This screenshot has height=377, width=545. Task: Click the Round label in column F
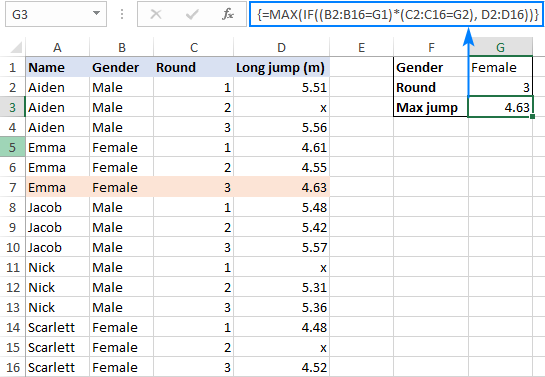click(x=431, y=87)
